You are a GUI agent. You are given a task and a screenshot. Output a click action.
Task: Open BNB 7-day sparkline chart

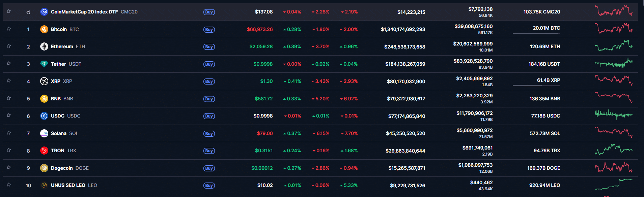[613, 98]
